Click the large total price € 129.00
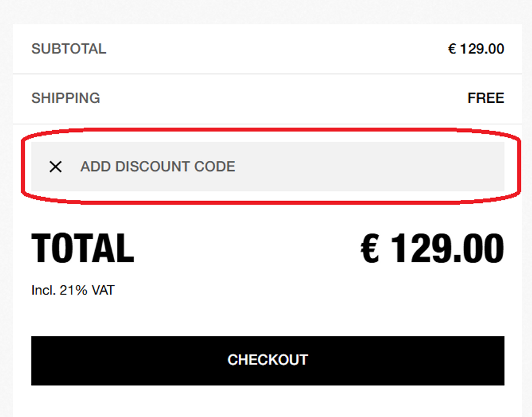532x417 pixels. (x=432, y=248)
